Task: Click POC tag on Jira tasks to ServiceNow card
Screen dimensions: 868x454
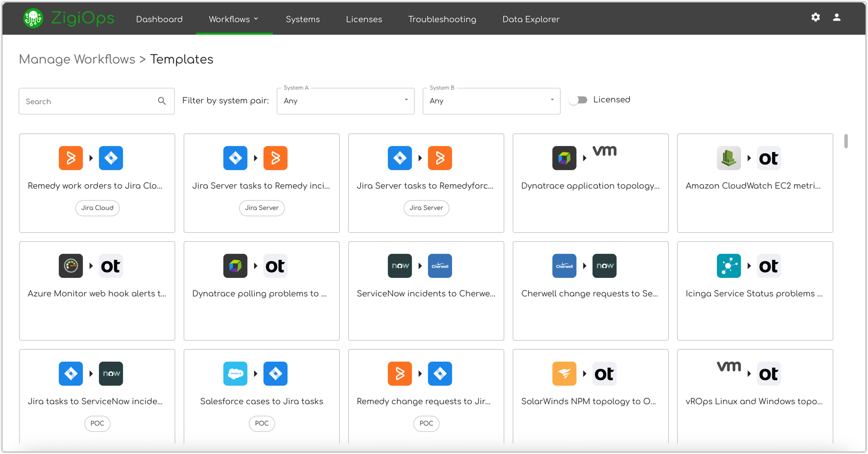Action: click(97, 423)
